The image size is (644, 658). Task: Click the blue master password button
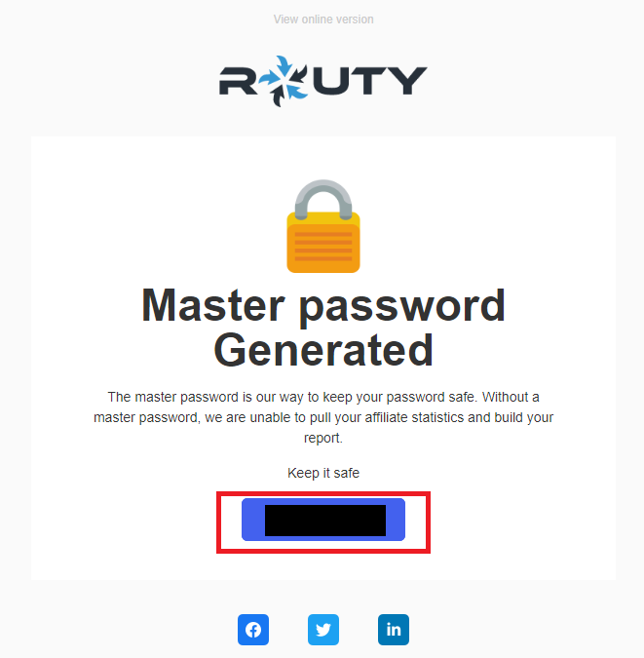(323, 520)
